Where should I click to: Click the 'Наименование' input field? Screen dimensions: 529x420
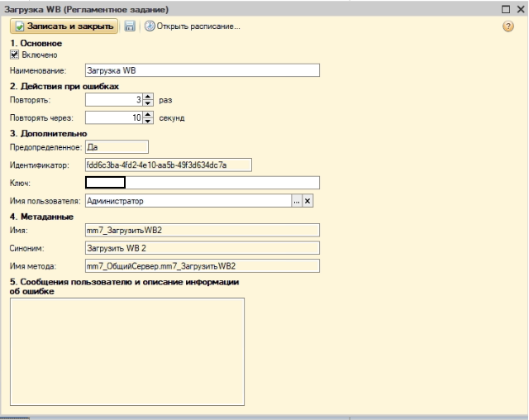pyautogui.click(x=202, y=70)
